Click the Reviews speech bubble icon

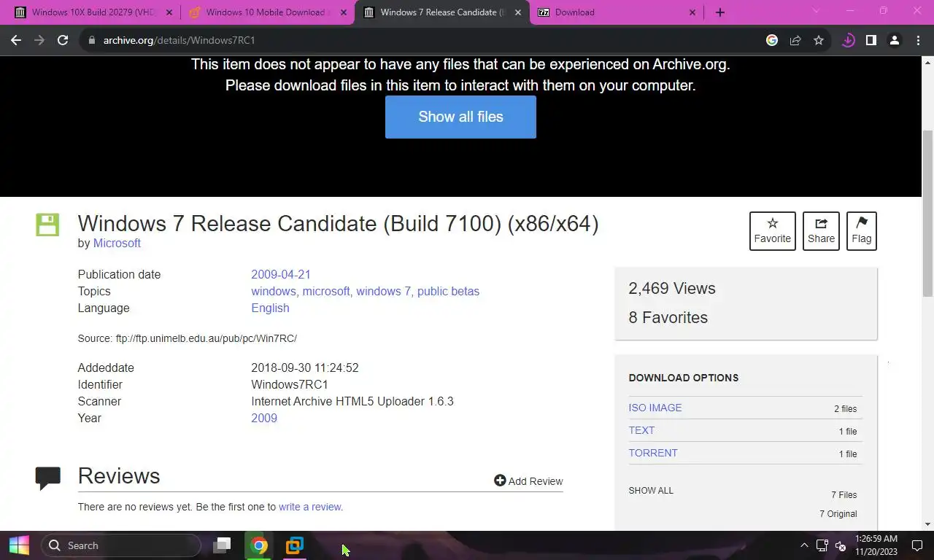pos(47,478)
